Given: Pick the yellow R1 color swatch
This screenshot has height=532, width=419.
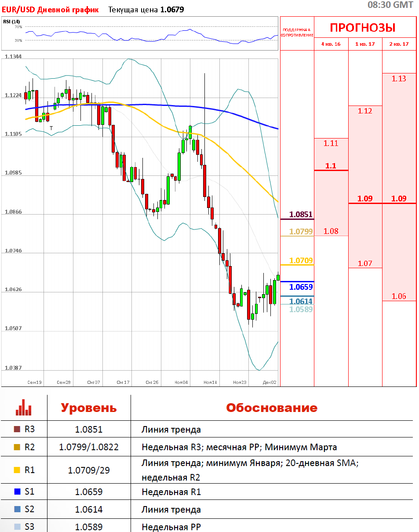Looking at the screenshot, I should [x=17, y=470].
